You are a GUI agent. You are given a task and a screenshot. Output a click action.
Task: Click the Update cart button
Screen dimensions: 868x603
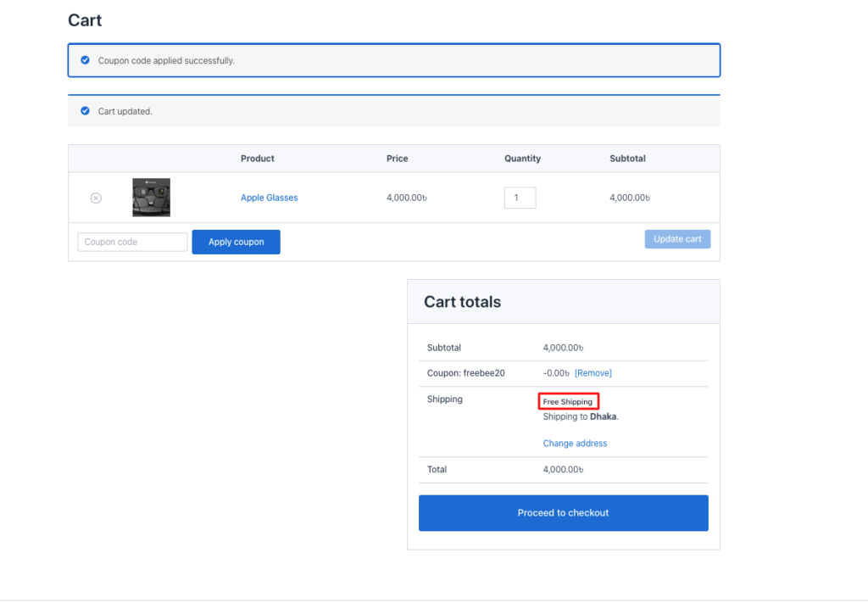[677, 239]
